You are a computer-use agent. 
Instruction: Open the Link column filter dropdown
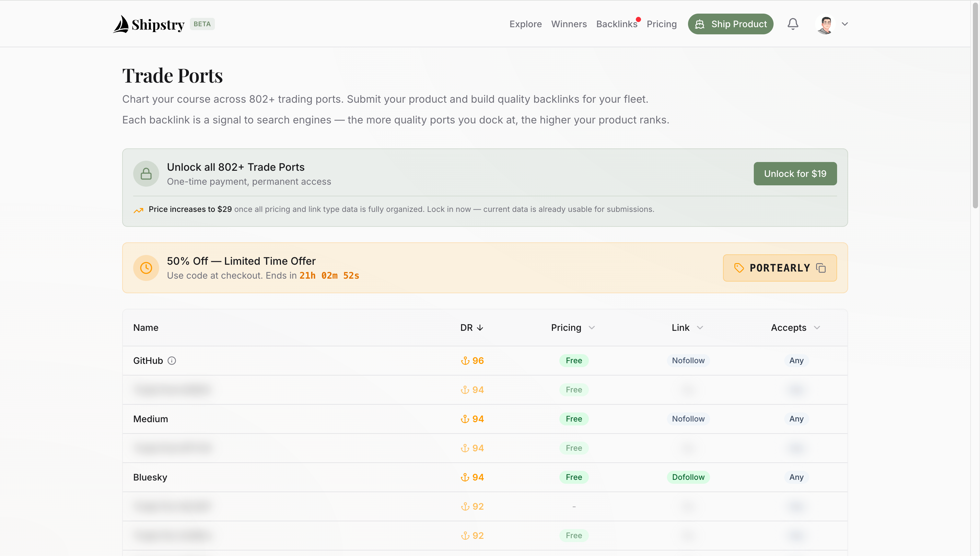pos(700,328)
